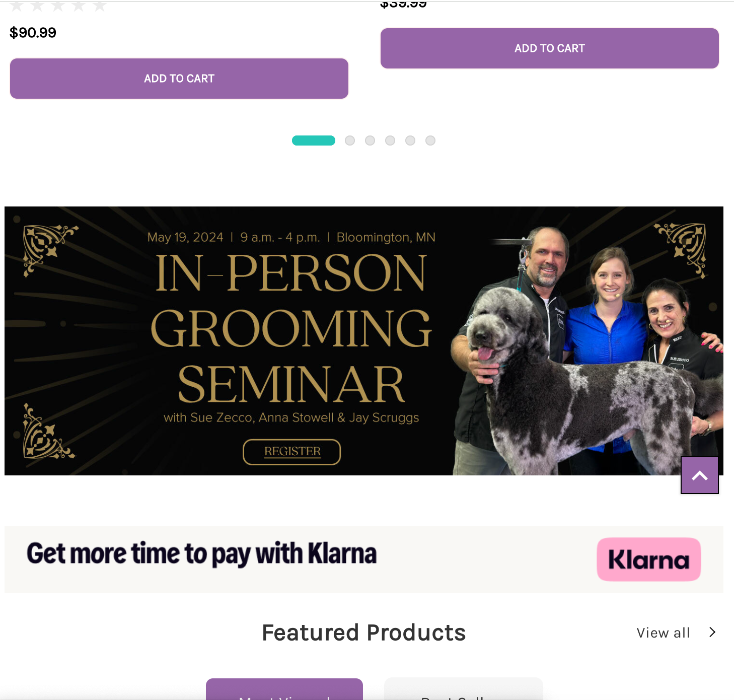
Task: Go to the second carousel slide dot
Action: pyautogui.click(x=350, y=141)
